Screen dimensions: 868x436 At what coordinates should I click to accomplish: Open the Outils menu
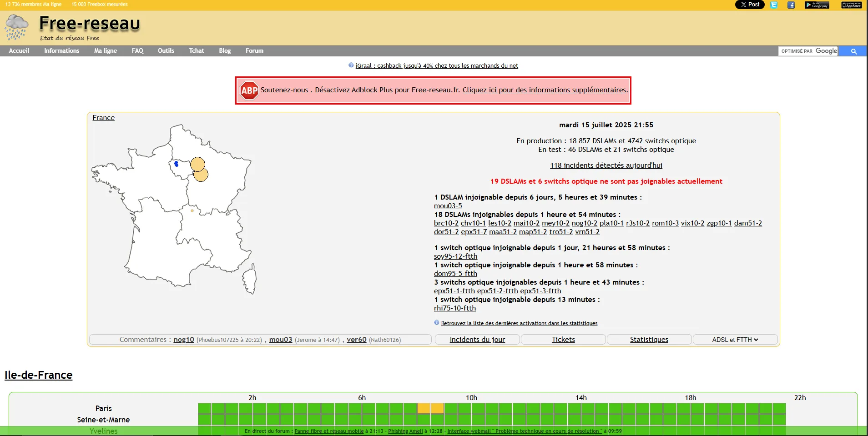[166, 51]
